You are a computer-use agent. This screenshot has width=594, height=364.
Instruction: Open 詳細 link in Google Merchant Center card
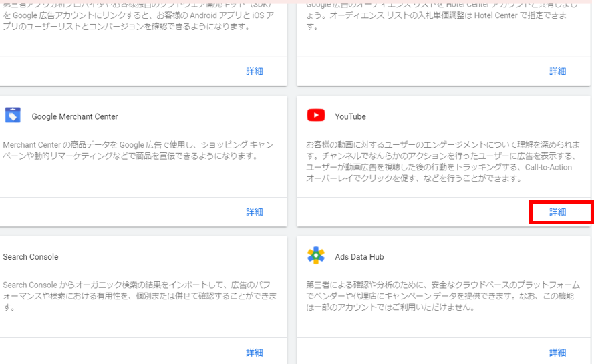(254, 212)
